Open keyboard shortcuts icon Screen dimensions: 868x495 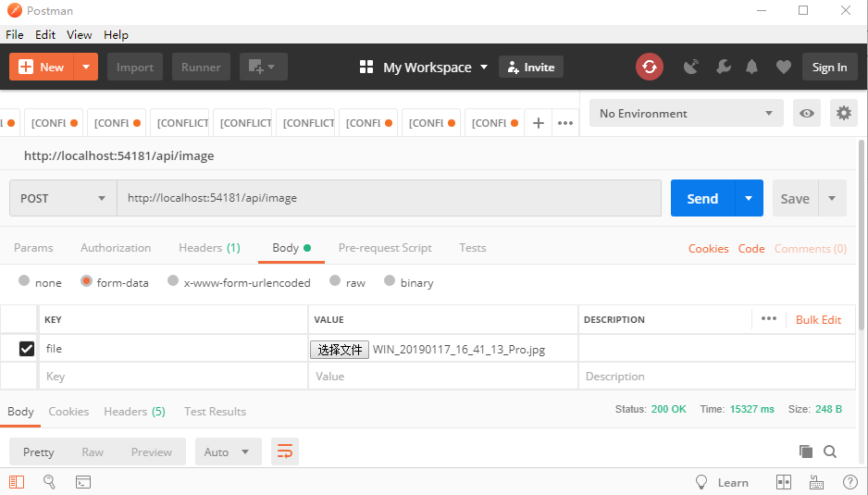(816, 482)
